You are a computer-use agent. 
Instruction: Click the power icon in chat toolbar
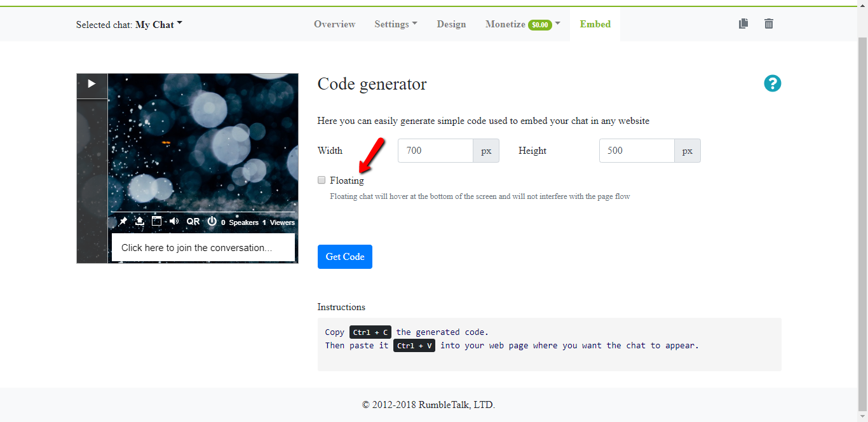[212, 222]
